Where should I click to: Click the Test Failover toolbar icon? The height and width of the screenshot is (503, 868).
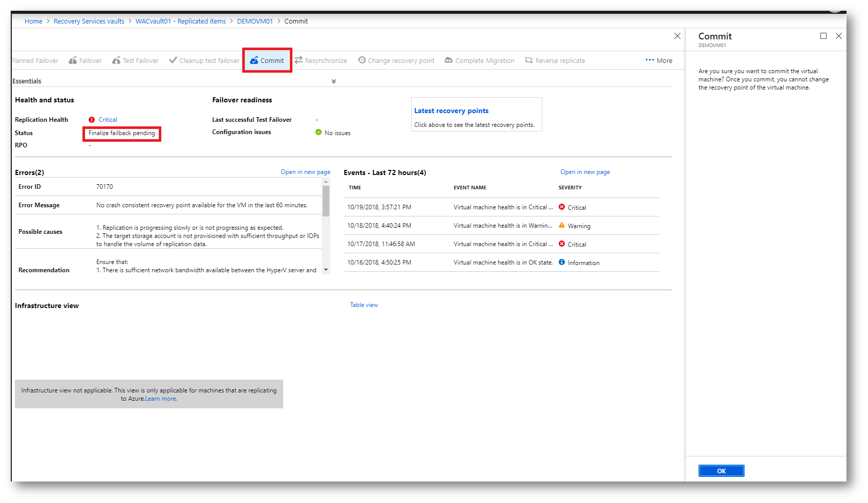[x=116, y=60]
